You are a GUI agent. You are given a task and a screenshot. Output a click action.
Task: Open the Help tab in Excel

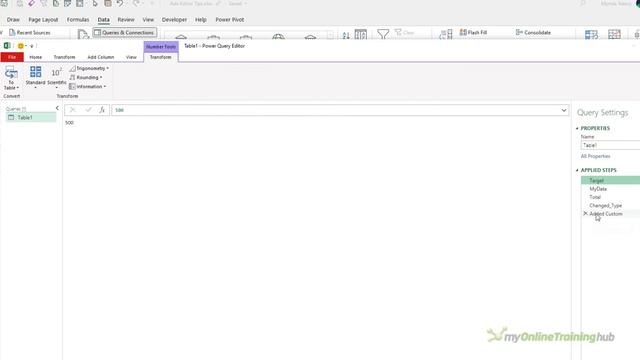[200, 20]
